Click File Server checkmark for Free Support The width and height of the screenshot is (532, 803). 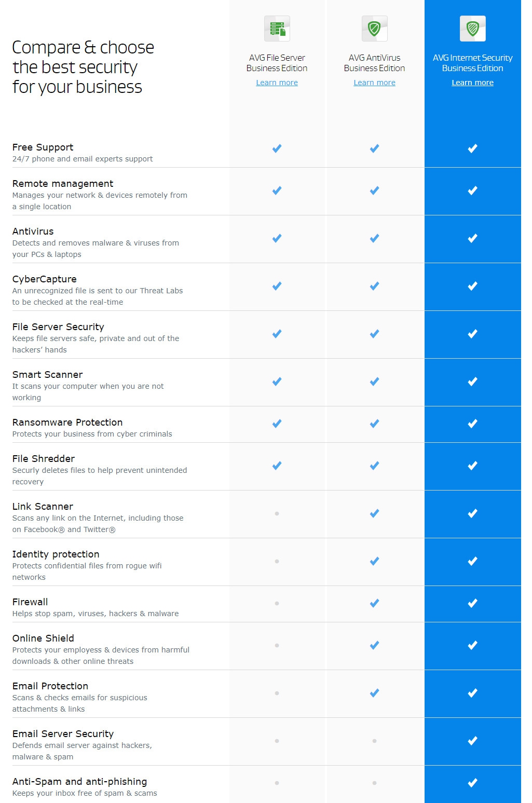coord(277,148)
